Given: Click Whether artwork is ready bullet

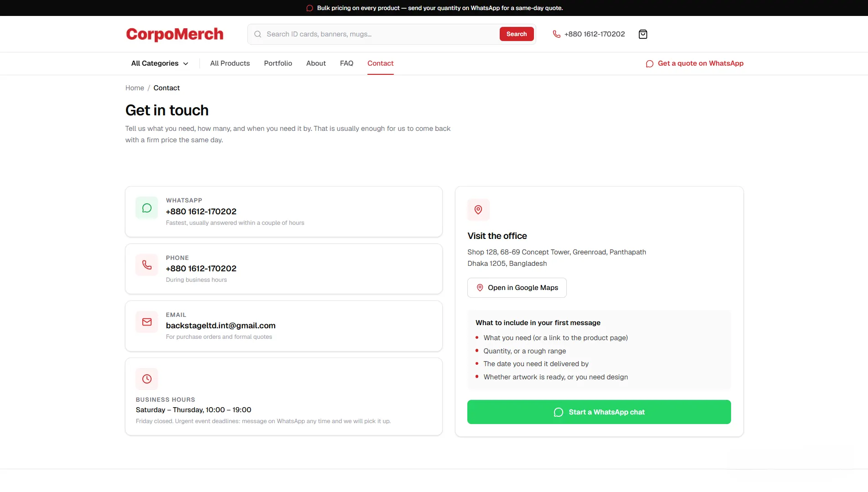Looking at the screenshot, I should pyautogui.click(x=555, y=377).
